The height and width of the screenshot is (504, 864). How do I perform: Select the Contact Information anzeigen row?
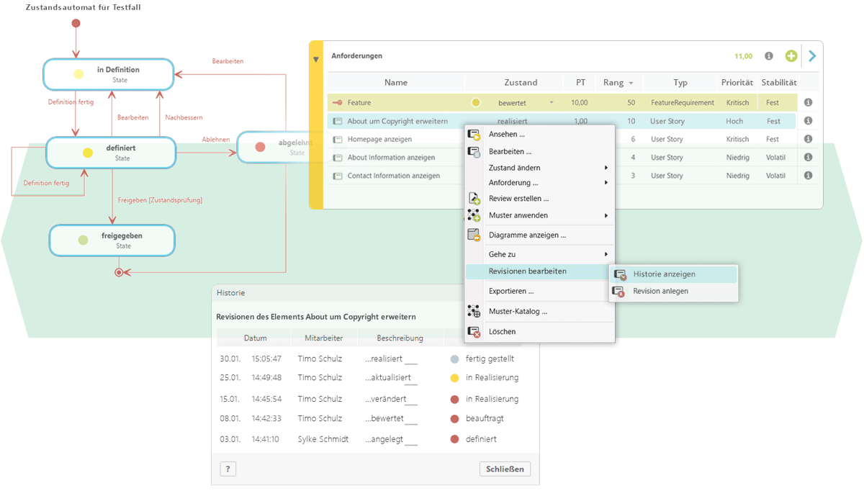(393, 176)
